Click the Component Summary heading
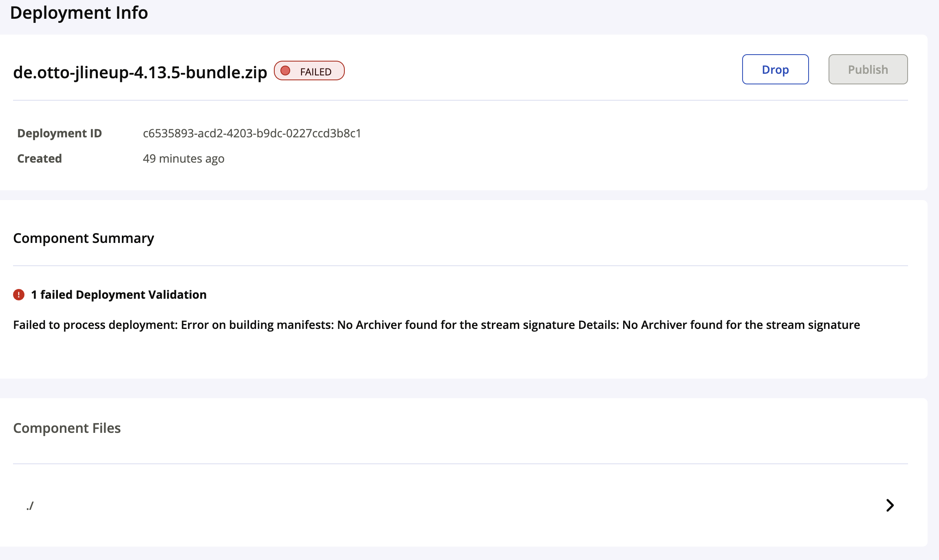The width and height of the screenshot is (939, 560). pos(84,238)
